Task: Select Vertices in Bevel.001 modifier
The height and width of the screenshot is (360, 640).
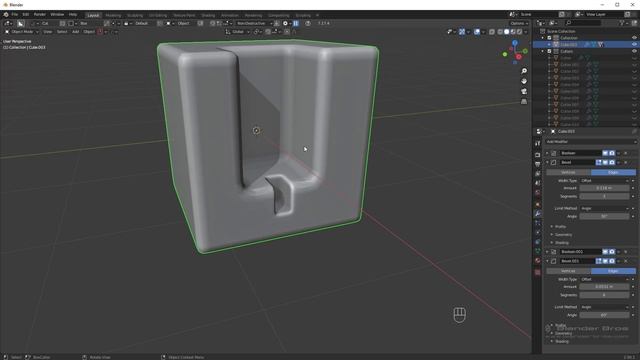Action: click(568, 271)
